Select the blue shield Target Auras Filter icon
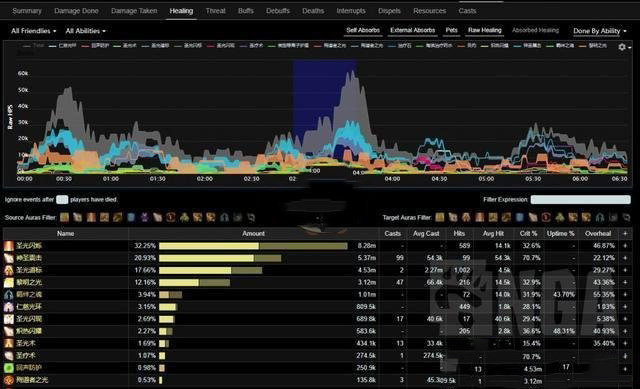 click(520, 217)
